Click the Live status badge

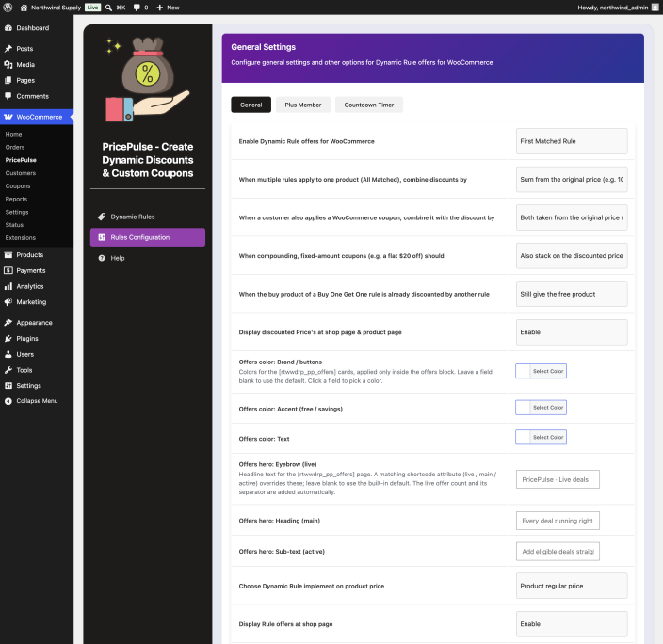click(x=92, y=8)
